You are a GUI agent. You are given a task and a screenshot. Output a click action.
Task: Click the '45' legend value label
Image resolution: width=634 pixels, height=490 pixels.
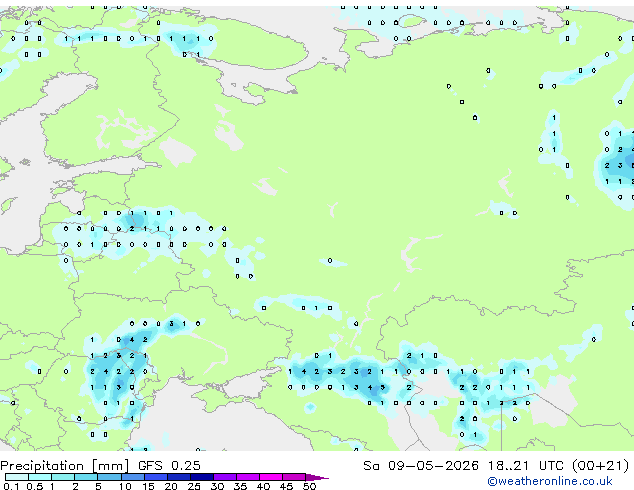coord(287,486)
